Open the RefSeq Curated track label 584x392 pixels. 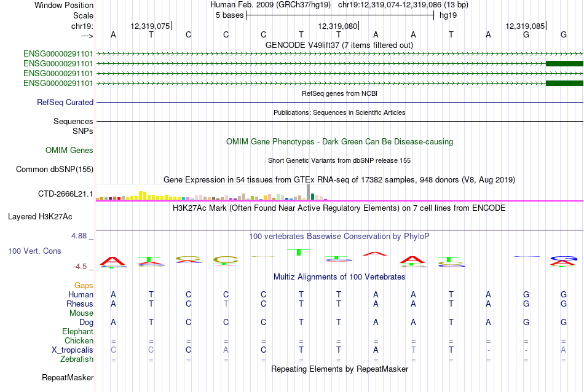[x=65, y=102]
